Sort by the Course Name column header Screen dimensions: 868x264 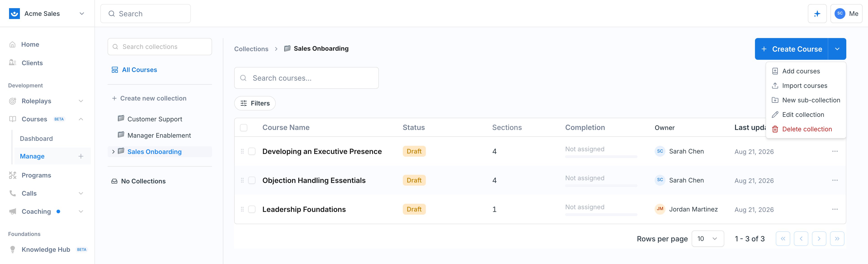click(286, 128)
